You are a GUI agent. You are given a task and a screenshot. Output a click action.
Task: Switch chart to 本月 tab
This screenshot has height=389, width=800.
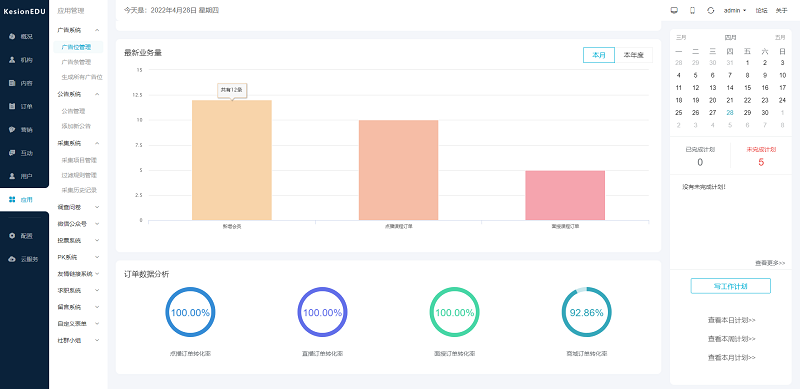coord(599,55)
